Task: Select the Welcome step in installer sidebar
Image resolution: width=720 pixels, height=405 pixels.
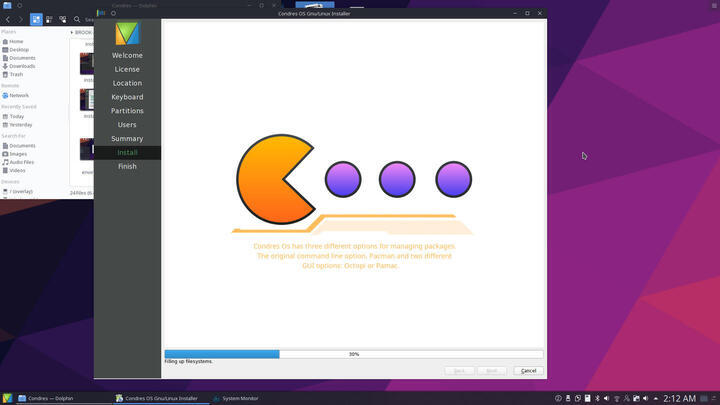Action: tap(127, 55)
